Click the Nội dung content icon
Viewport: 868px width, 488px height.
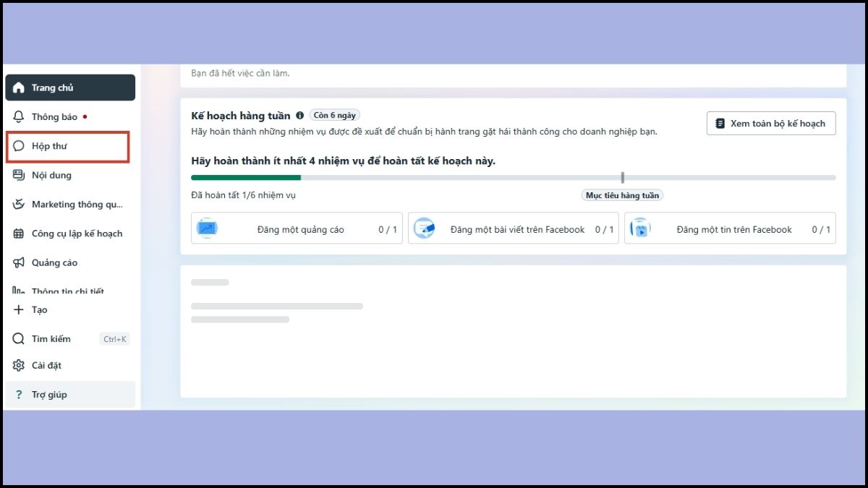(x=19, y=175)
